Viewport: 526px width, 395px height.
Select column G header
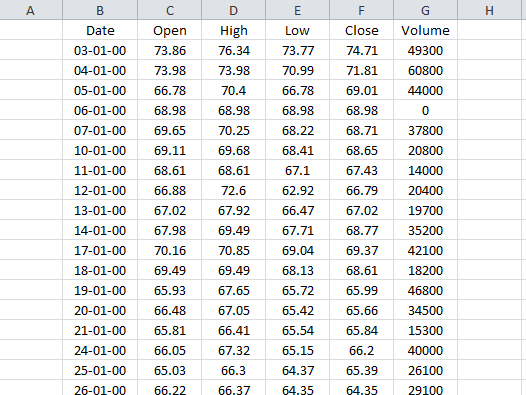425,10
